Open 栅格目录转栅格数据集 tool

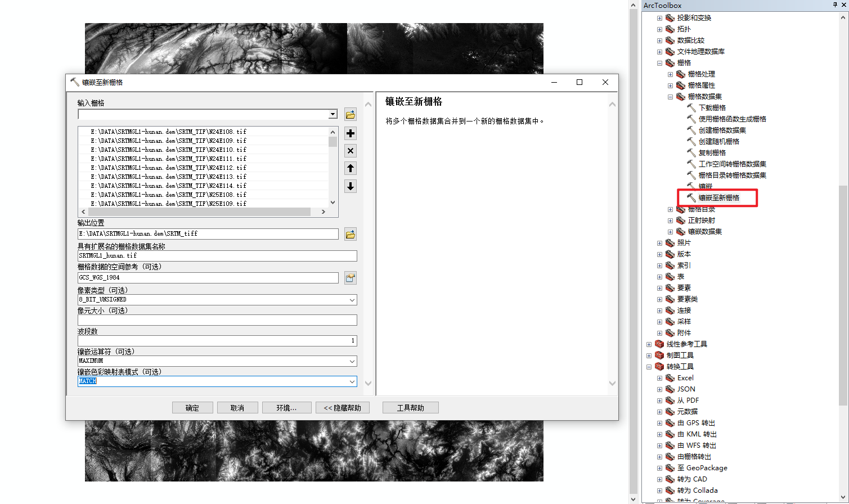pos(733,175)
